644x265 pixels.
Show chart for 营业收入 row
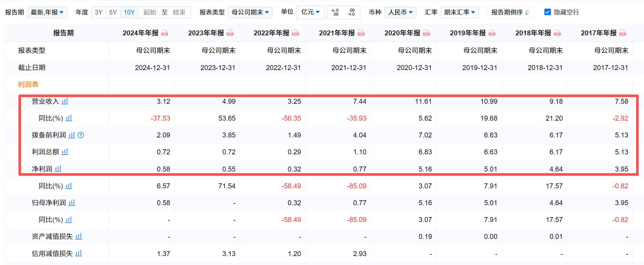[65, 101]
